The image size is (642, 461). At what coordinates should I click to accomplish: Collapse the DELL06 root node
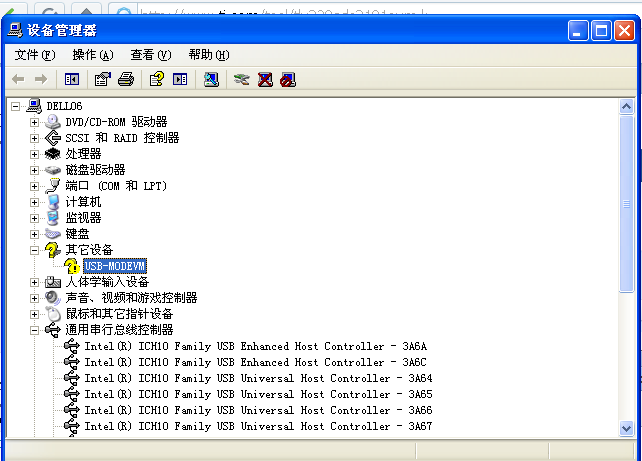point(16,106)
